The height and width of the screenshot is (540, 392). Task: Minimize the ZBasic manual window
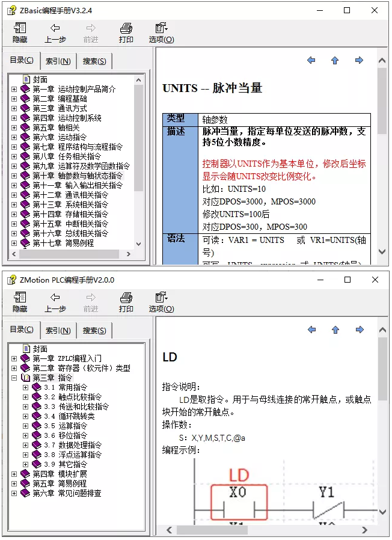click(320, 10)
